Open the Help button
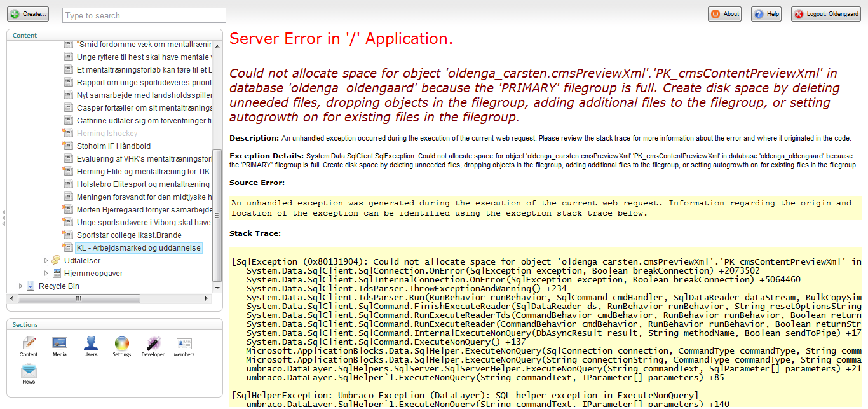Image resolution: width=868 pixels, height=409 pixels. coord(766,14)
